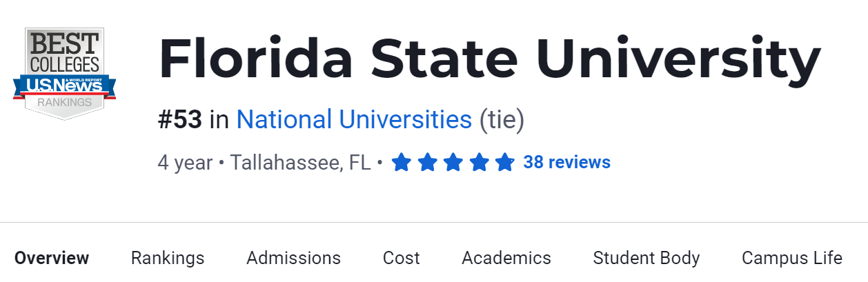Image resolution: width=868 pixels, height=282 pixels.
Task: View the Campus Life tab
Action: (792, 258)
